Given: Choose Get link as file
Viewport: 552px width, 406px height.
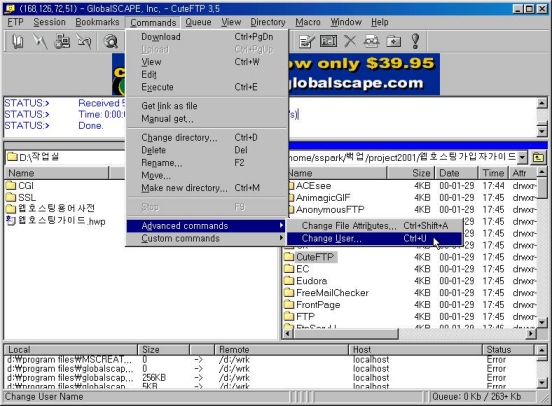Looking at the screenshot, I should coord(206,106).
